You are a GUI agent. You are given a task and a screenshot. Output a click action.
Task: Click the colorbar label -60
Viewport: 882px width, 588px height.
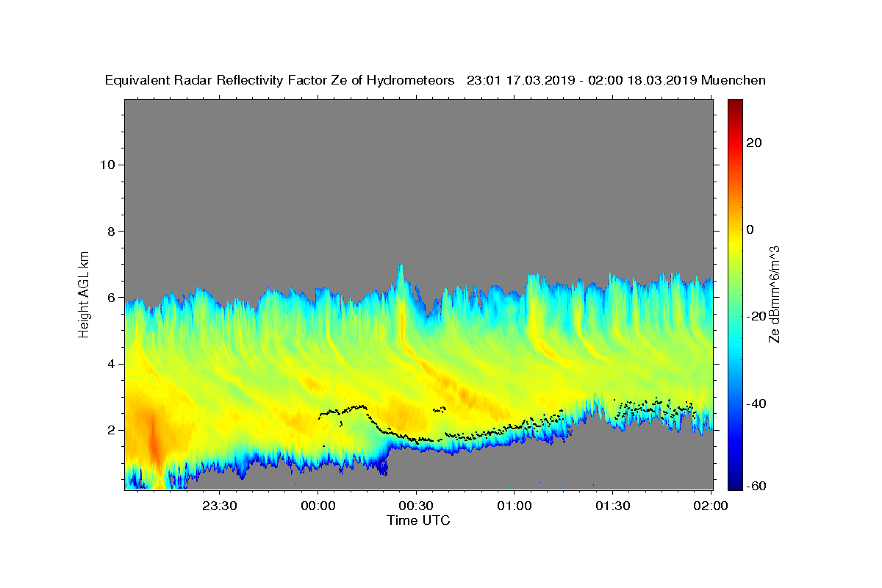point(755,485)
